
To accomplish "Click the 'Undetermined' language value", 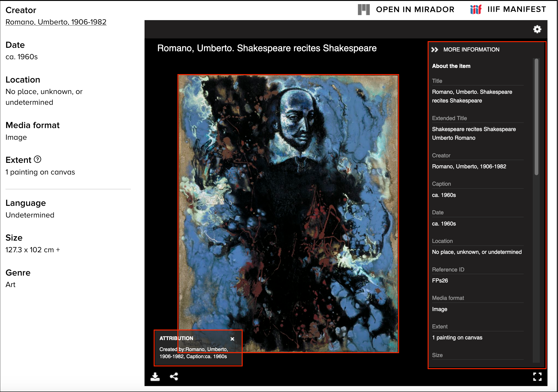I will point(30,215).
